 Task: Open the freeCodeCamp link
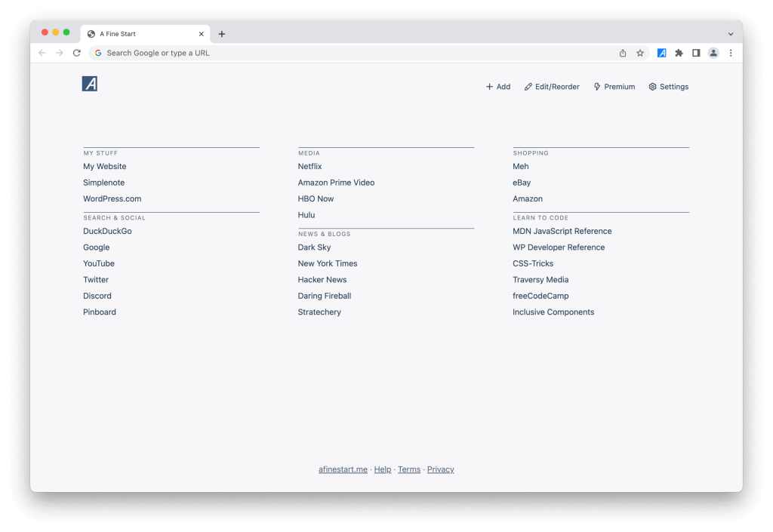[540, 296]
